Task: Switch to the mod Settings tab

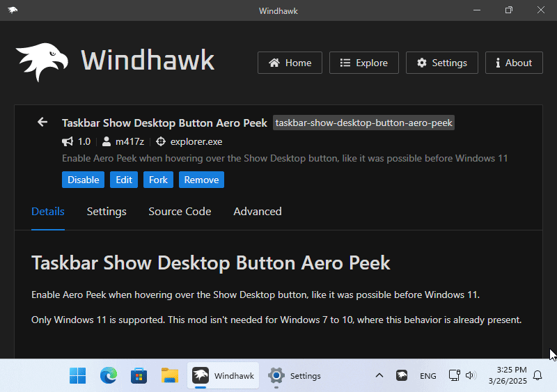Action: coord(107,212)
